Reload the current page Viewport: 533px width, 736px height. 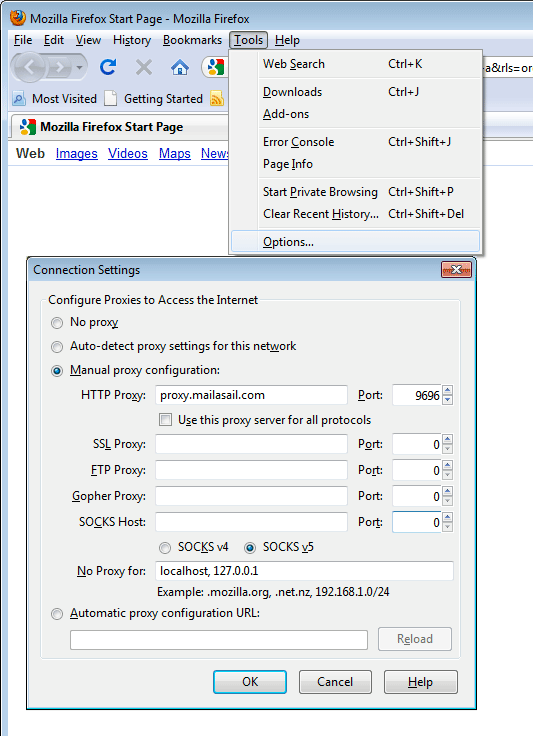(x=108, y=68)
